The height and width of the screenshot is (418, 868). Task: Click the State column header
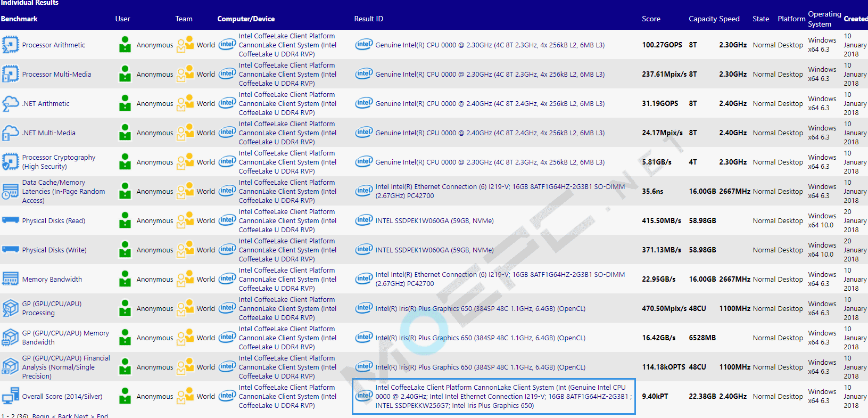click(760, 19)
